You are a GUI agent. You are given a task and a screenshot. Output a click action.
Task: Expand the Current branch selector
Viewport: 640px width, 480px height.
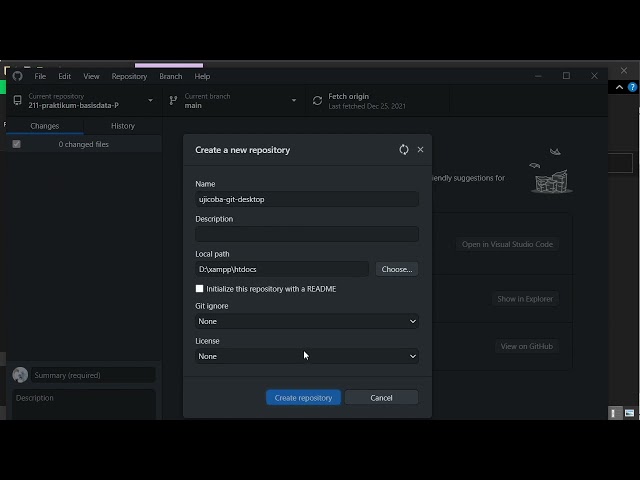point(233,100)
